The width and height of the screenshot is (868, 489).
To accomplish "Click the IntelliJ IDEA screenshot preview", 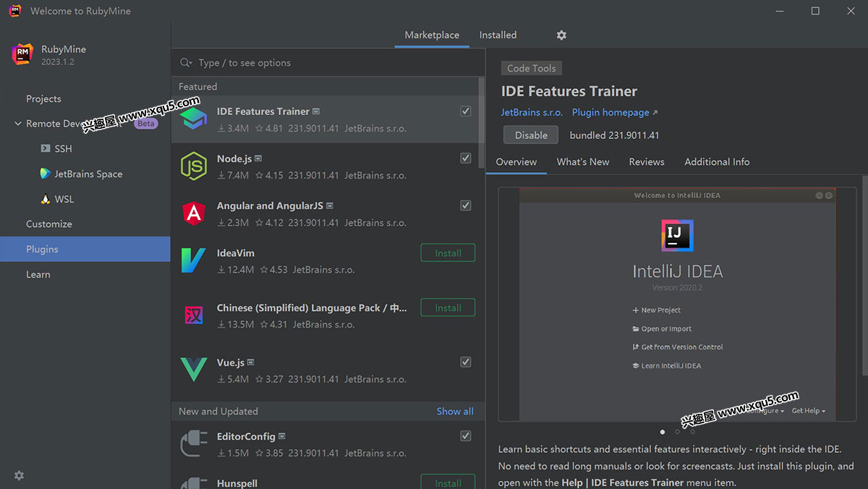I will click(x=678, y=305).
